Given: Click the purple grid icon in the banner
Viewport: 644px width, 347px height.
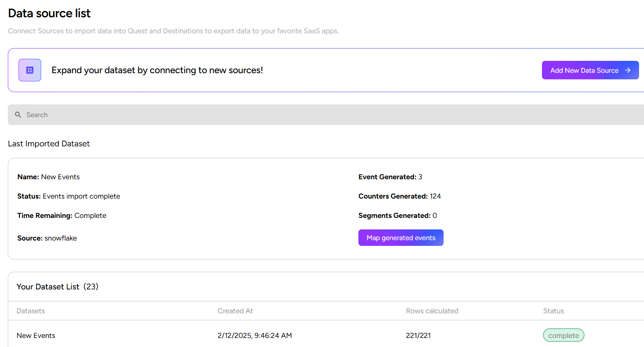Looking at the screenshot, I should pos(30,70).
